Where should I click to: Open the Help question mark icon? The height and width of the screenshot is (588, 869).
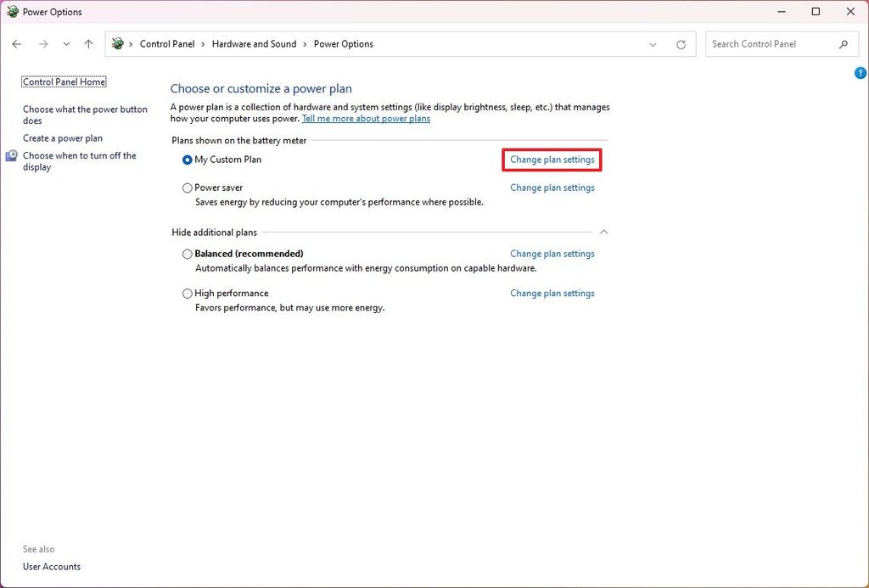(860, 73)
